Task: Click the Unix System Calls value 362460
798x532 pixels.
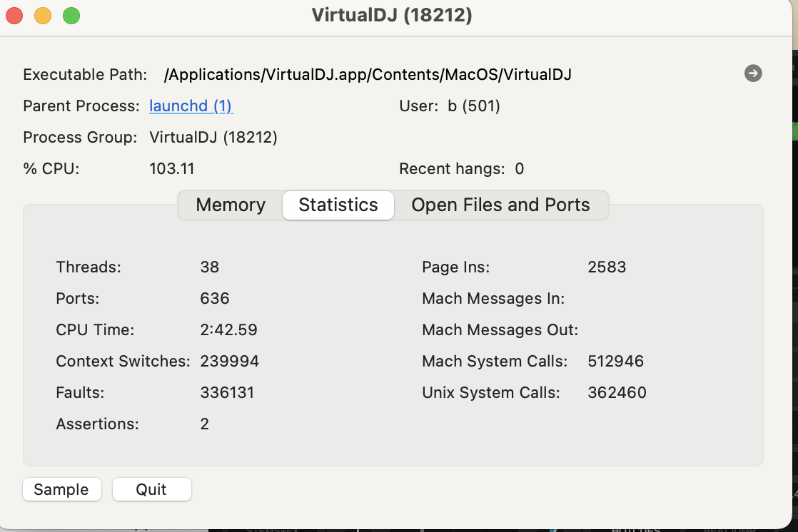Action: click(617, 393)
